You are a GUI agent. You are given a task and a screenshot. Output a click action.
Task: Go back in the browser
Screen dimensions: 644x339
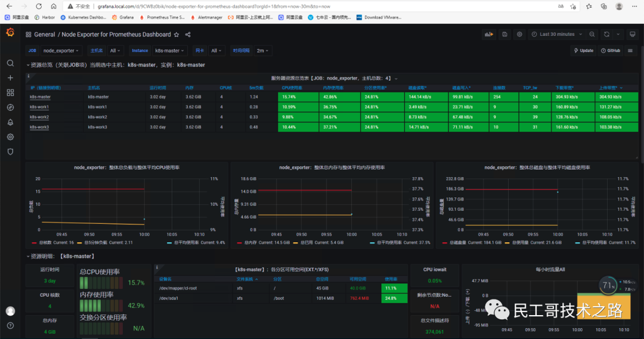click(x=9, y=6)
